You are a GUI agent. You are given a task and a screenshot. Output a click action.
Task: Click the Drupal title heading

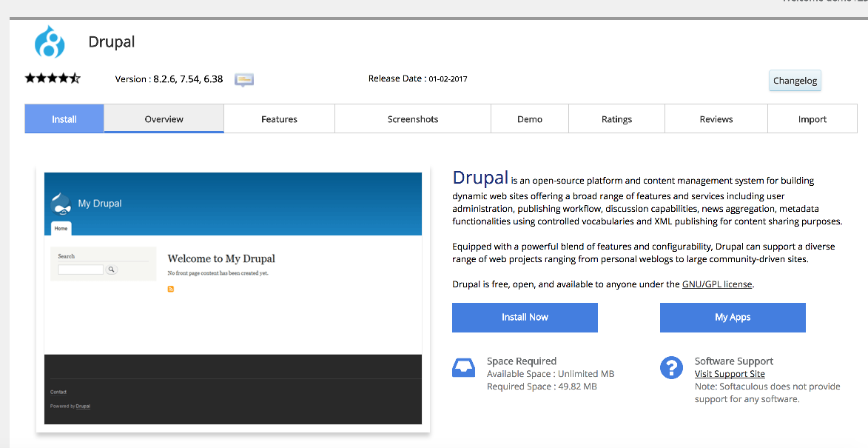(x=111, y=42)
